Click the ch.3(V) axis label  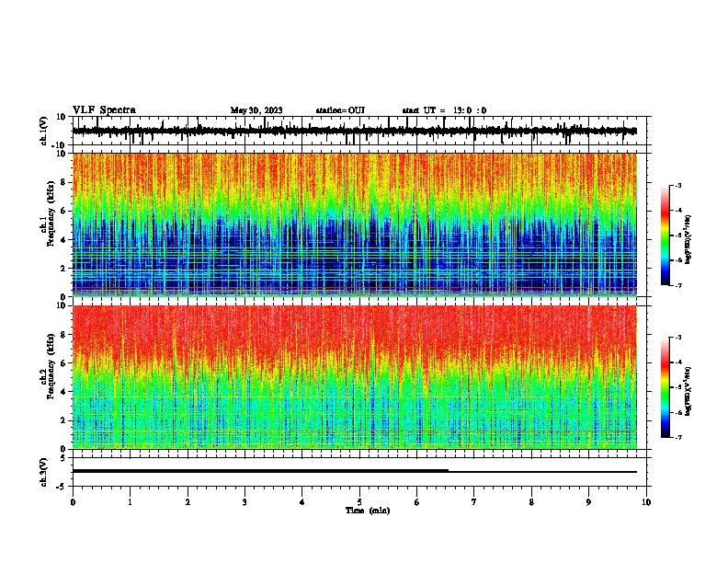44,472
